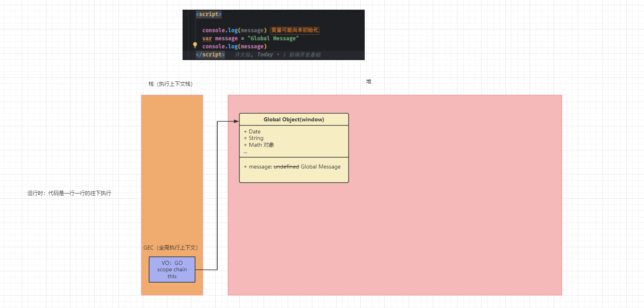Image resolution: width=644 pixels, height=308 pixels.
Task: Click the opening <script> tag in the code
Action: (209, 14)
